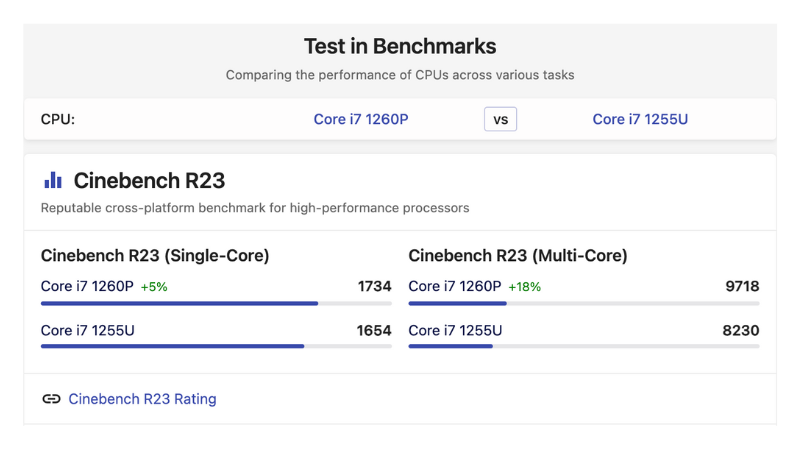Click the single-core score 1734
The image size is (800, 450).
pyautogui.click(x=374, y=287)
